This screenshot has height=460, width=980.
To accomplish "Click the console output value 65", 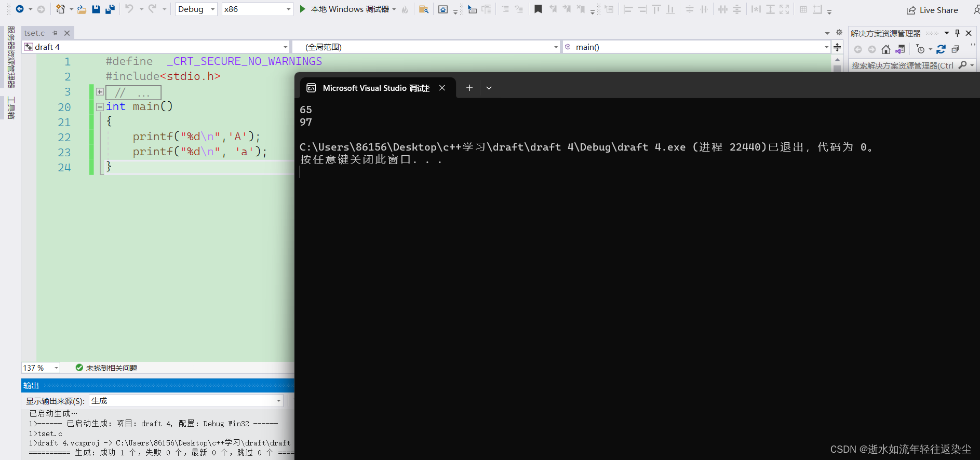I will click(x=306, y=110).
